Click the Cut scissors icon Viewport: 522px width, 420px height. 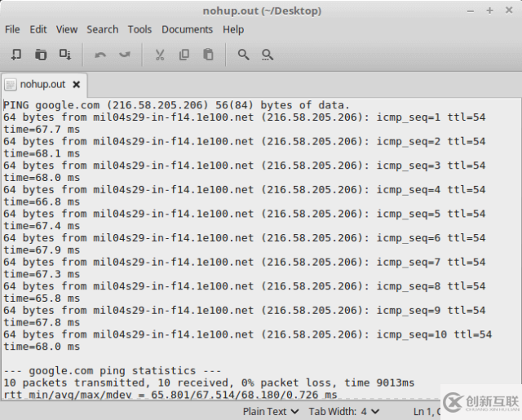click(x=160, y=55)
